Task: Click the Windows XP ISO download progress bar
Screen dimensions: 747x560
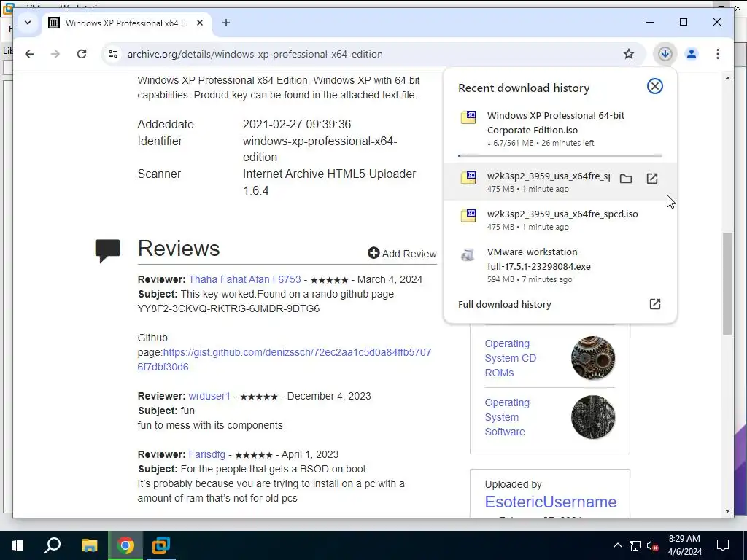Action: click(x=560, y=155)
